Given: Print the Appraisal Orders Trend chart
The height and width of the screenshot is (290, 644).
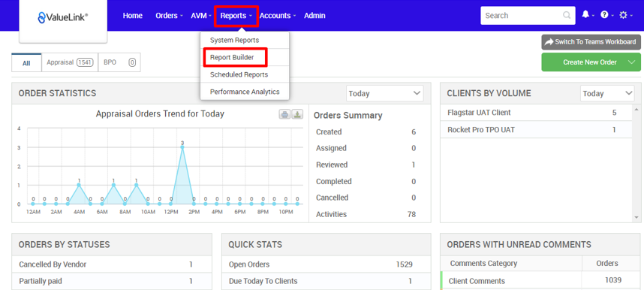Looking at the screenshot, I should [284, 114].
